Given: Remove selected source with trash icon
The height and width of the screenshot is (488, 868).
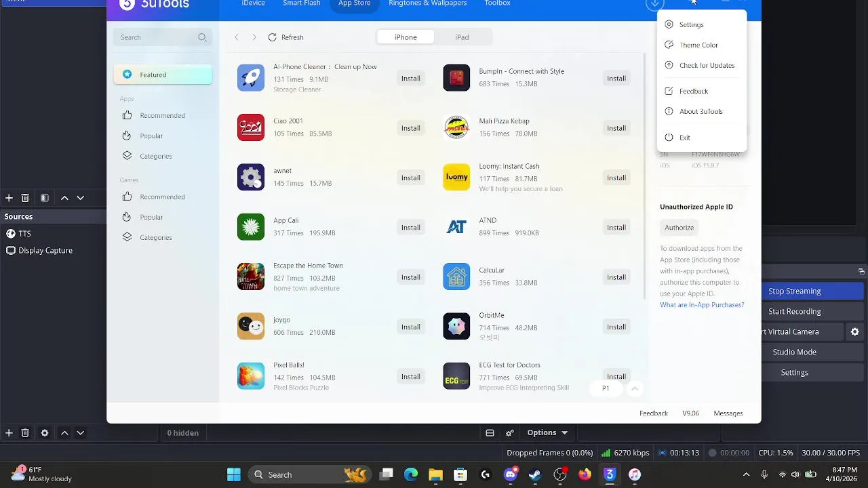Looking at the screenshot, I should pos(25,432).
